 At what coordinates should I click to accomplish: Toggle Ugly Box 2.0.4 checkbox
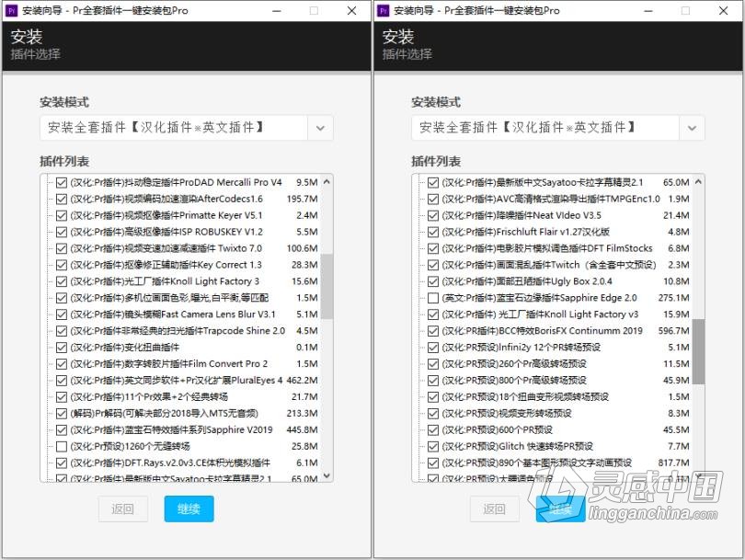pos(433,281)
